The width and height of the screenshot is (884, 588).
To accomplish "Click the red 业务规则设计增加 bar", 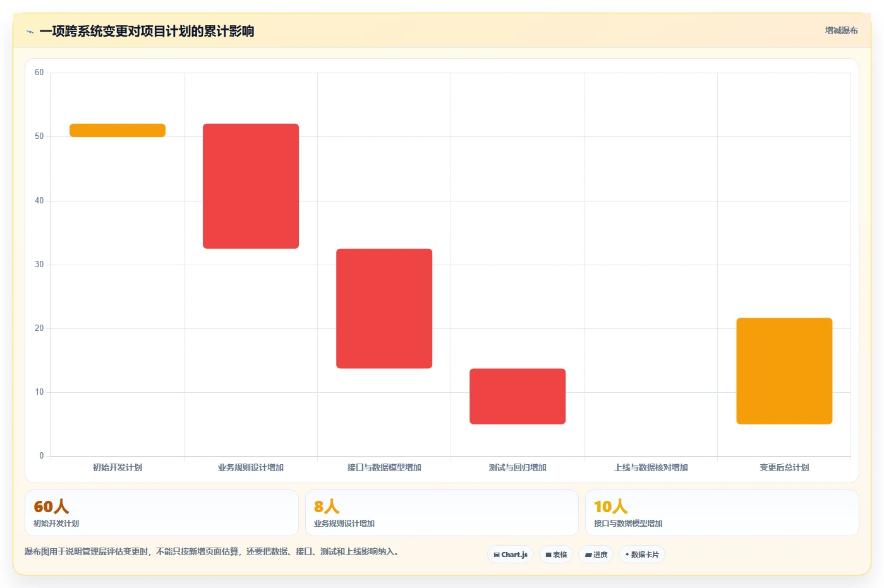I will coord(251,186).
